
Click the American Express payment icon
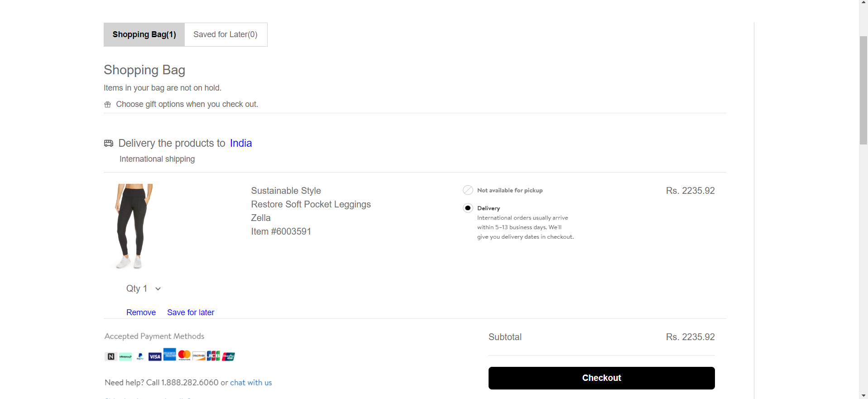(169, 356)
